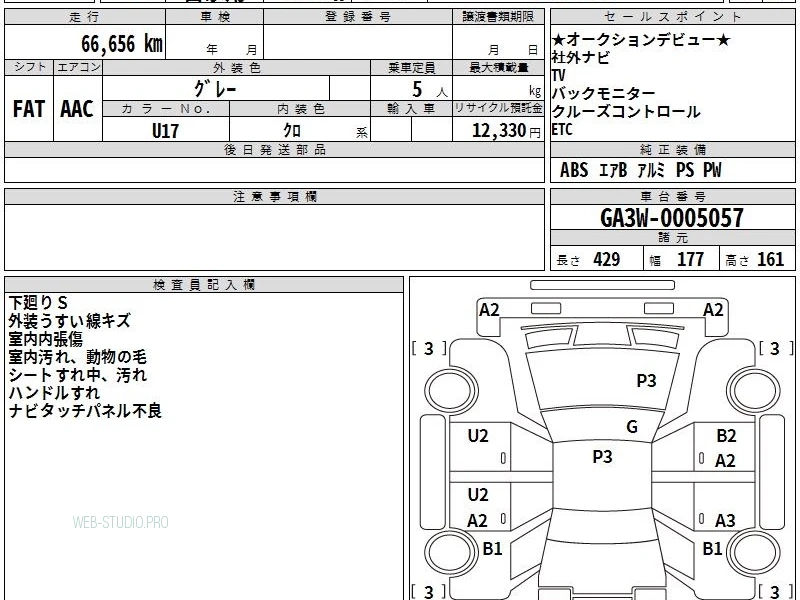This screenshot has width=800, height=600.
Task: Click the セールスポイント header
Action: [x=672, y=17]
